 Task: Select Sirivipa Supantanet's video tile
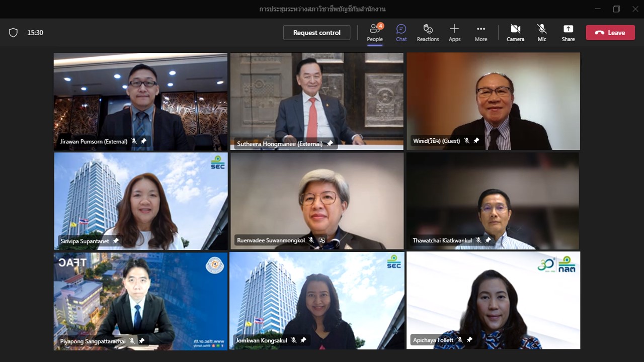tap(141, 196)
